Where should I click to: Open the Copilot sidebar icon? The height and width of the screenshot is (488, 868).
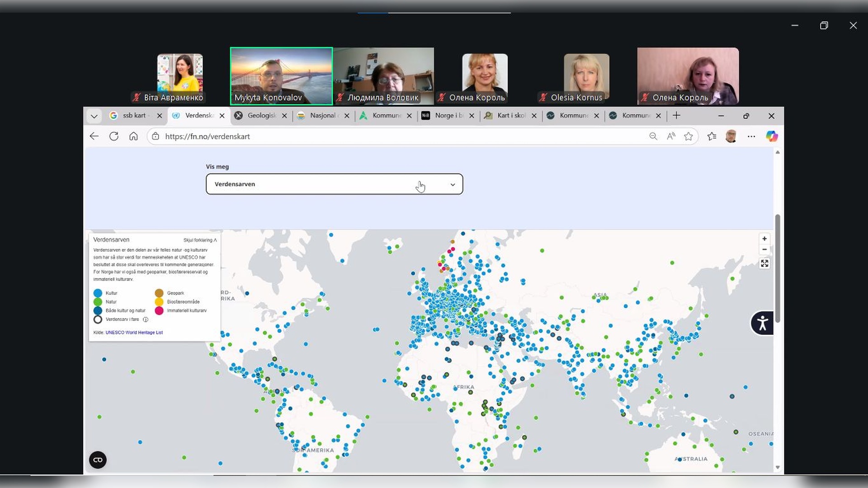tap(772, 136)
